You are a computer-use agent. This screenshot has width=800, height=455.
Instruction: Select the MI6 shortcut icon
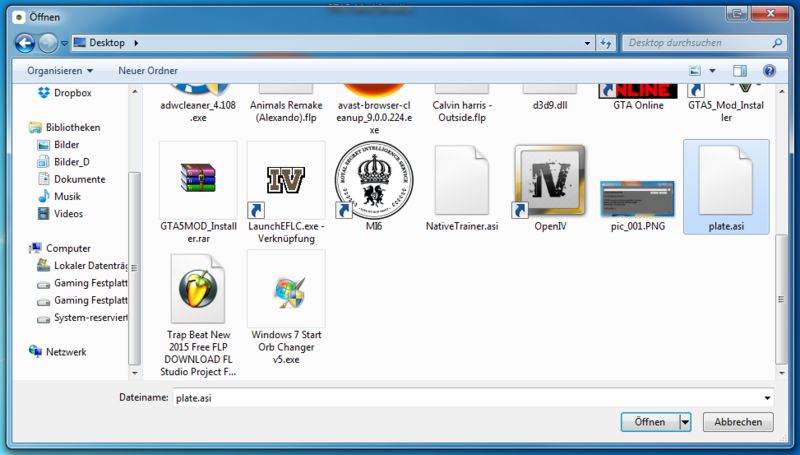373,179
